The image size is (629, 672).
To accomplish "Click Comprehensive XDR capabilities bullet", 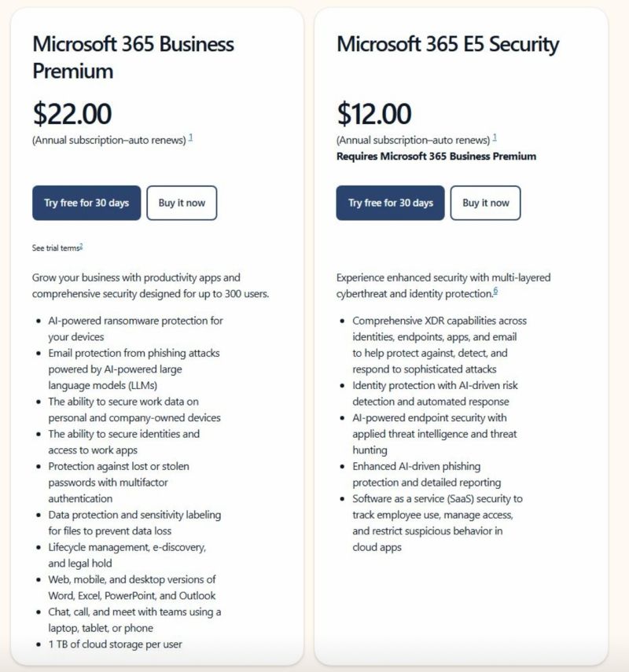I will pyautogui.click(x=440, y=344).
